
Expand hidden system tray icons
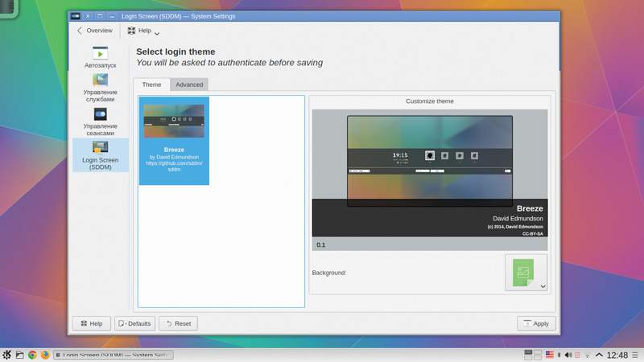(599, 355)
